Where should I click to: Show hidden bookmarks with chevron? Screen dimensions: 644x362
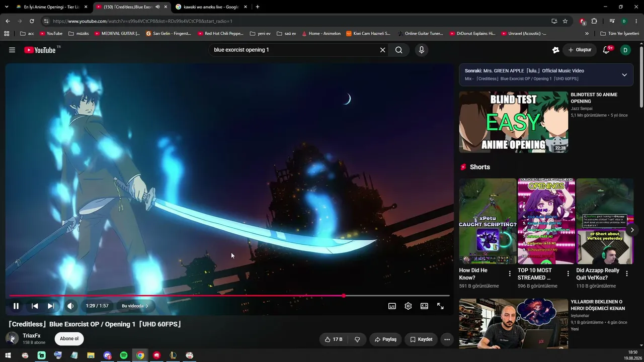(587, 34)
